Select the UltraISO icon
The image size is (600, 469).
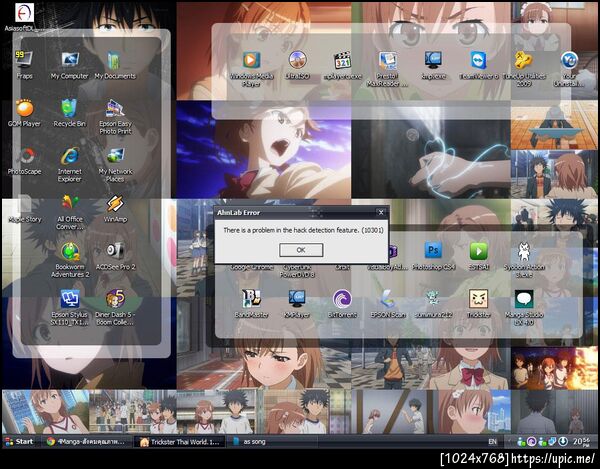(297, 64)
